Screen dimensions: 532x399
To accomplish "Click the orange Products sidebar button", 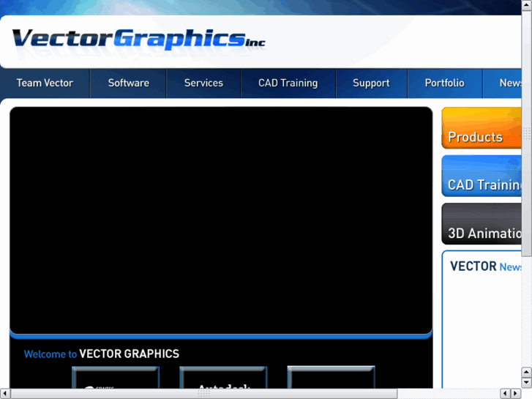I will pyautogui.click(x=482, y=128).
